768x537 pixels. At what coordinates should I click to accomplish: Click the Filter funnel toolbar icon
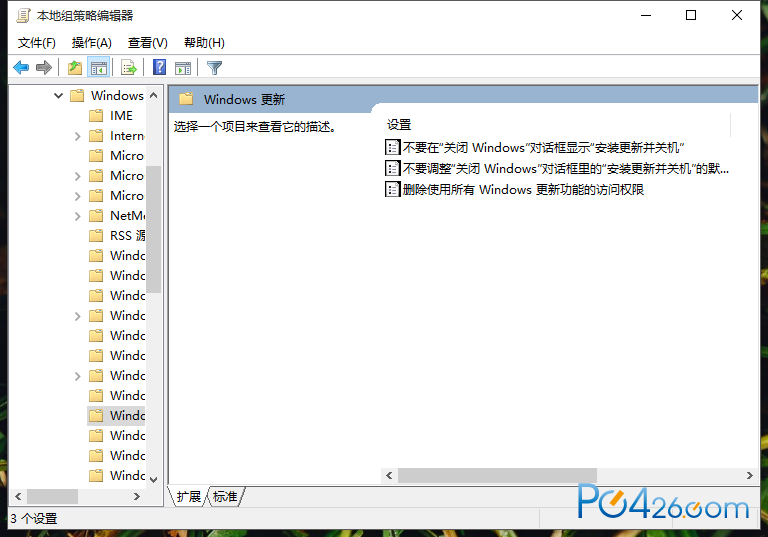(x=214, y=68)
